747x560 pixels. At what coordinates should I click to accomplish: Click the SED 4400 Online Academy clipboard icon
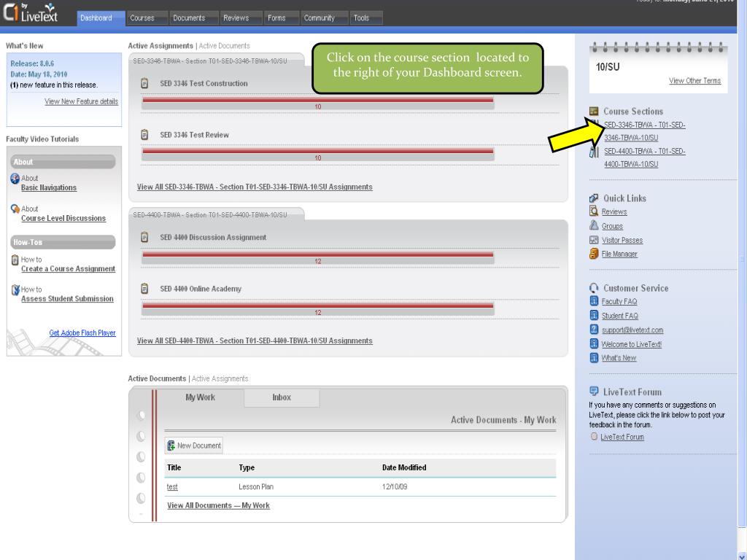(144, 289)
